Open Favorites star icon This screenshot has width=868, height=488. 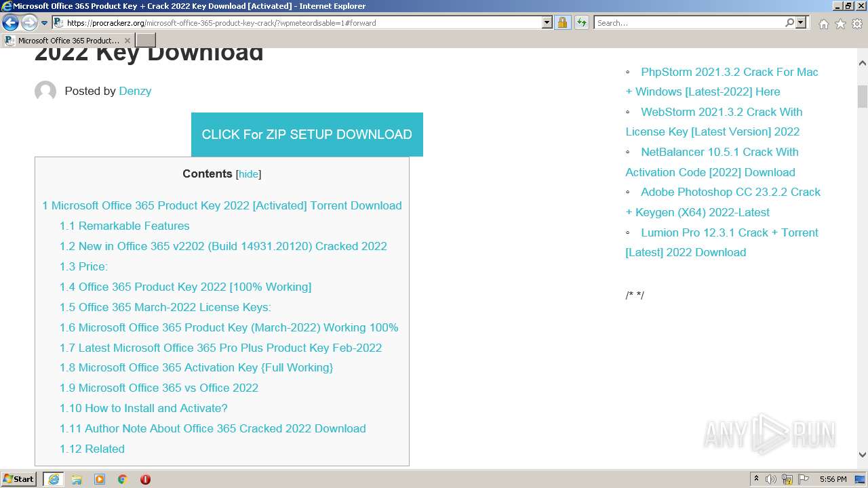[x=840, y=24]
